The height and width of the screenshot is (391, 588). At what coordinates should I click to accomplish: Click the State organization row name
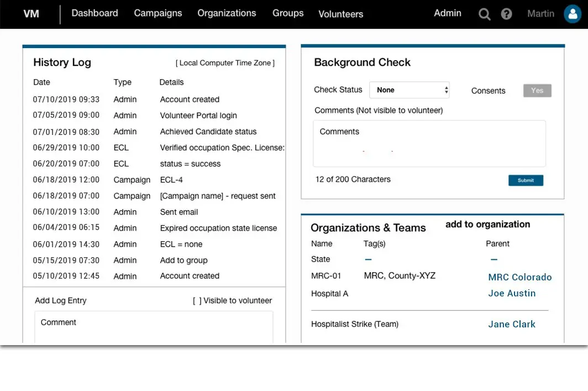tap(321, 259)
